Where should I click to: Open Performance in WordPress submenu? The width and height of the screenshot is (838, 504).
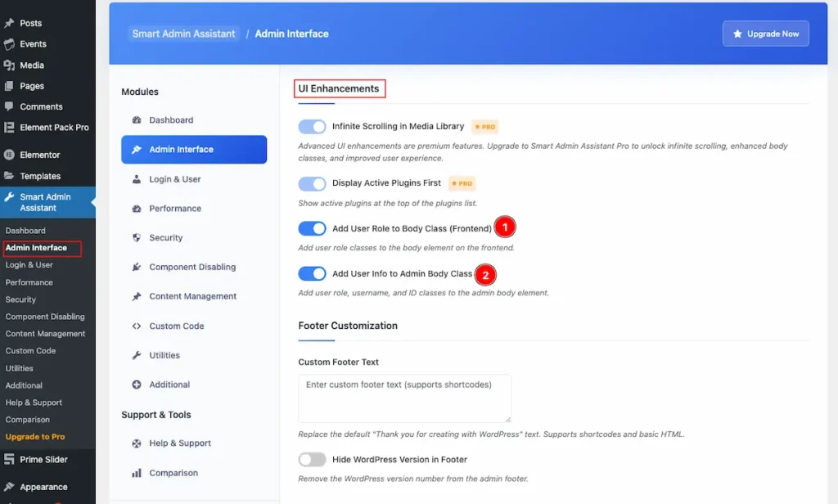pyautogui.click(x=29, y=282)
